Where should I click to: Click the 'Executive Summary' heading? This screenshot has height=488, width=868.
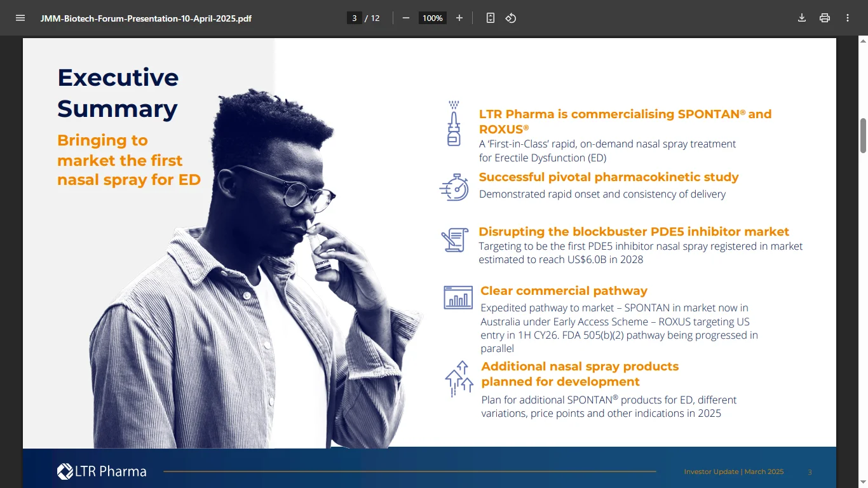pyautogui.click(x=118, y=93)
